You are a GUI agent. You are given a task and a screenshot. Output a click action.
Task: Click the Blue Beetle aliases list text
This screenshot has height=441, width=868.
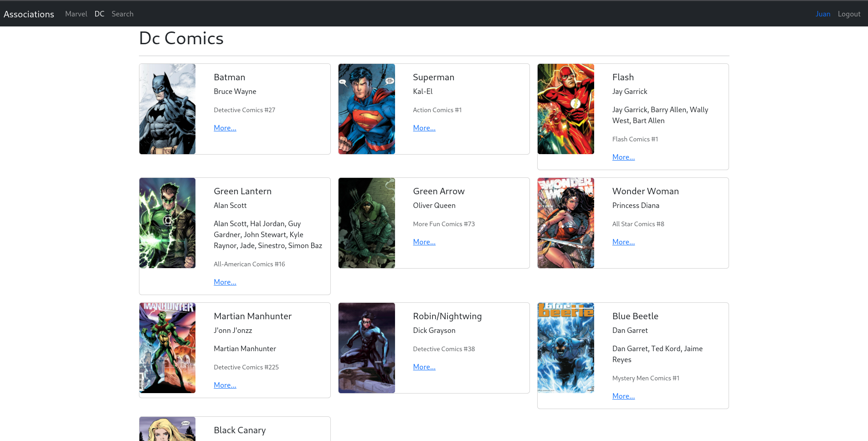click(657, 354)
